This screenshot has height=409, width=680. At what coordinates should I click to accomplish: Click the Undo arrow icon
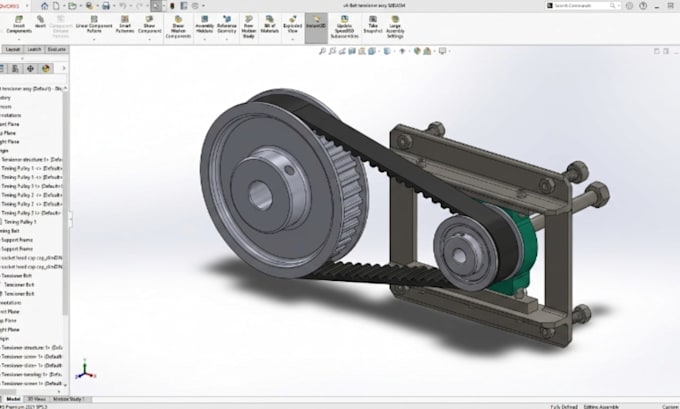[x=123, y=6]
